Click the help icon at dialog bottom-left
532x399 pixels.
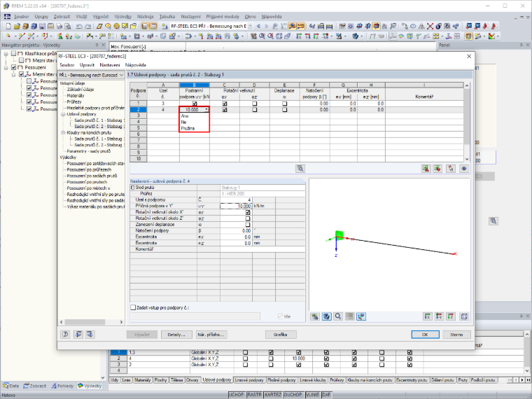[x=65, y=334]
